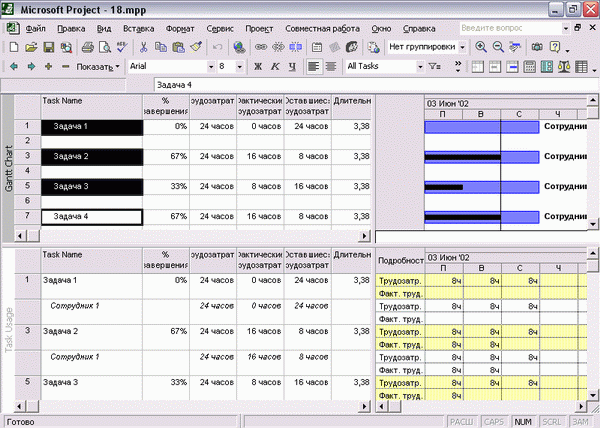
Task: Toggle bold Ж formatting button
Action: (x=258, y=67)
